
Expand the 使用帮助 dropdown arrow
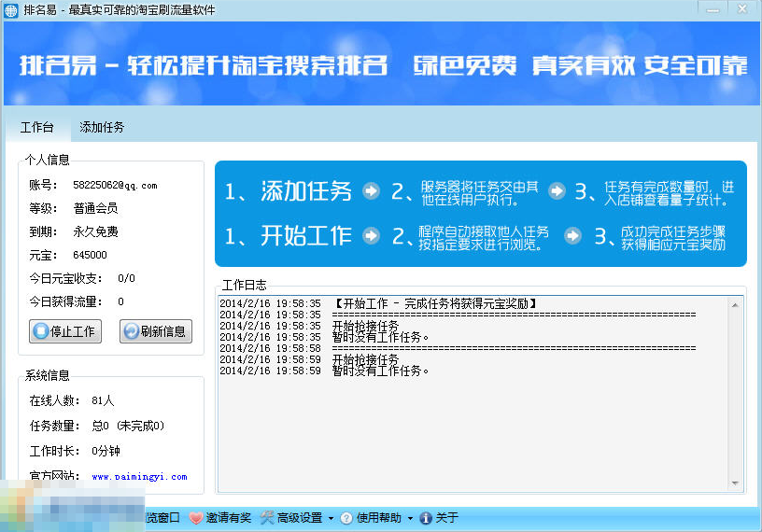[410, 518]
